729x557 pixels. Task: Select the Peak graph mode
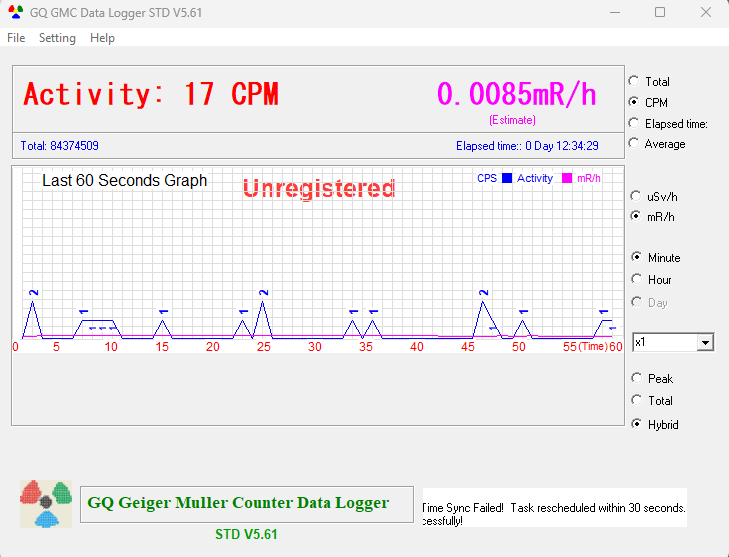(636, 378)
